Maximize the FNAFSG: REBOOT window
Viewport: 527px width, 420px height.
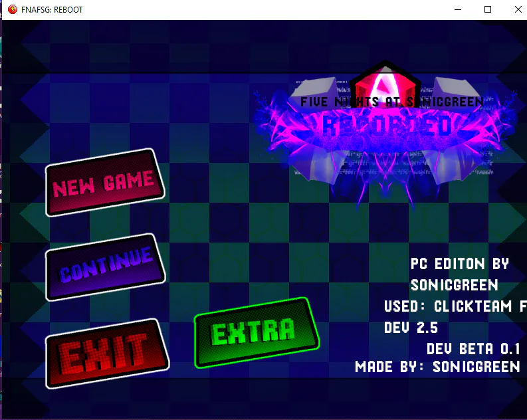488,9
